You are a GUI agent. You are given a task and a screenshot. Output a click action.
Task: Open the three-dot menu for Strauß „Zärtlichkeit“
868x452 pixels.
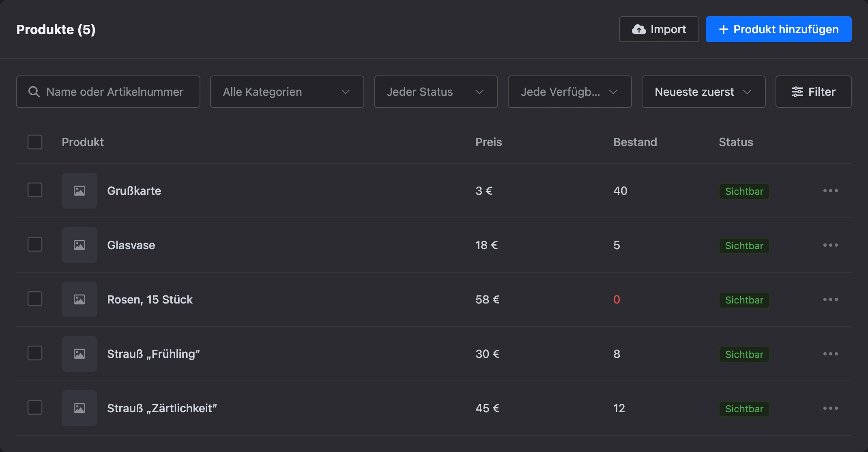[x=830, y=408]
